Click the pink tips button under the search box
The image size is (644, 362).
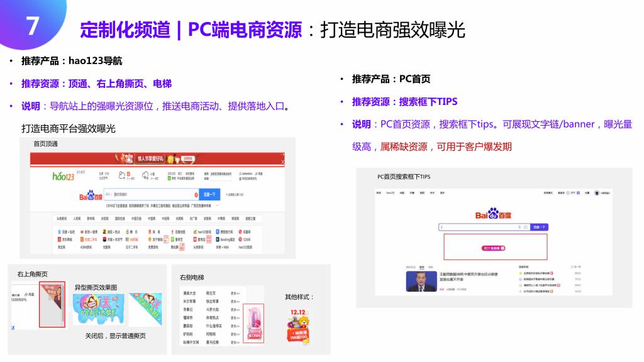point(493,248)
